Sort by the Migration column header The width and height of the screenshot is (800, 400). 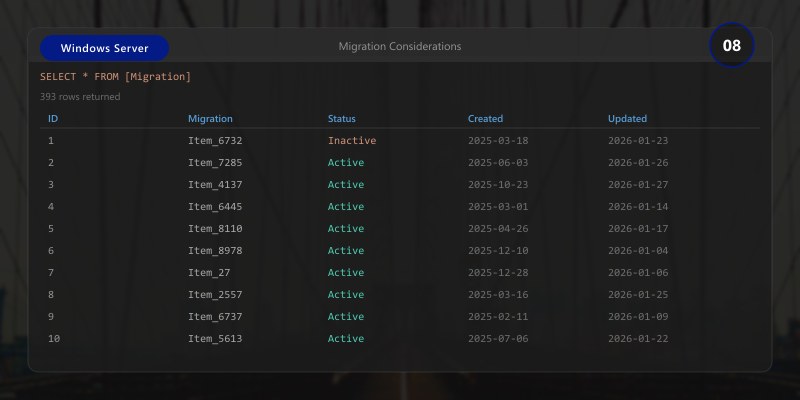pyautogui.click(x=210, y=118)
